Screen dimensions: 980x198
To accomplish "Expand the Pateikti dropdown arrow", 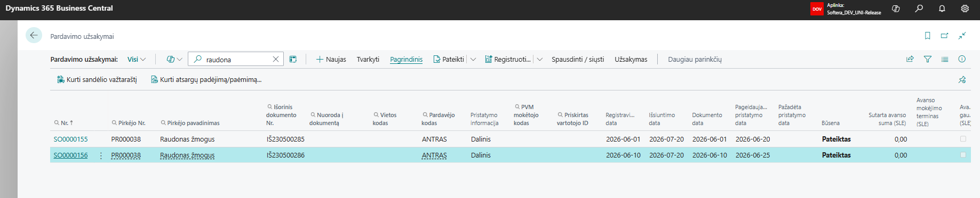I will coord(473,59).
